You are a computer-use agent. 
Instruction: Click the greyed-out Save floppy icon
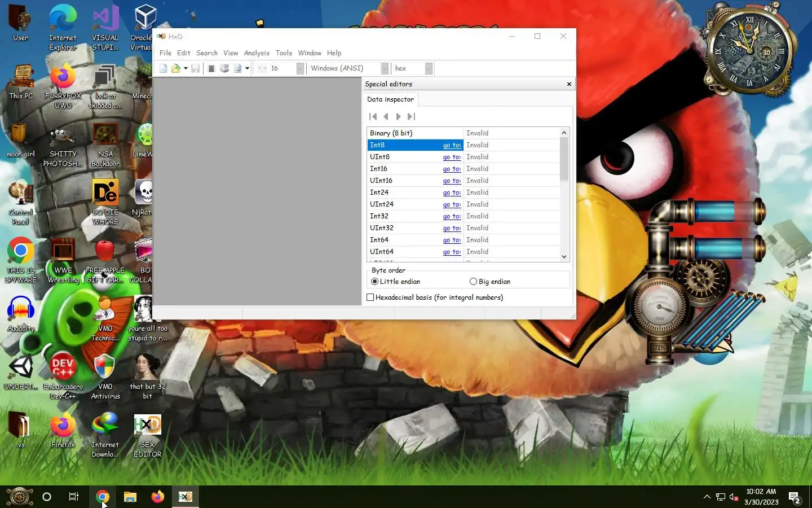point(195,68)
